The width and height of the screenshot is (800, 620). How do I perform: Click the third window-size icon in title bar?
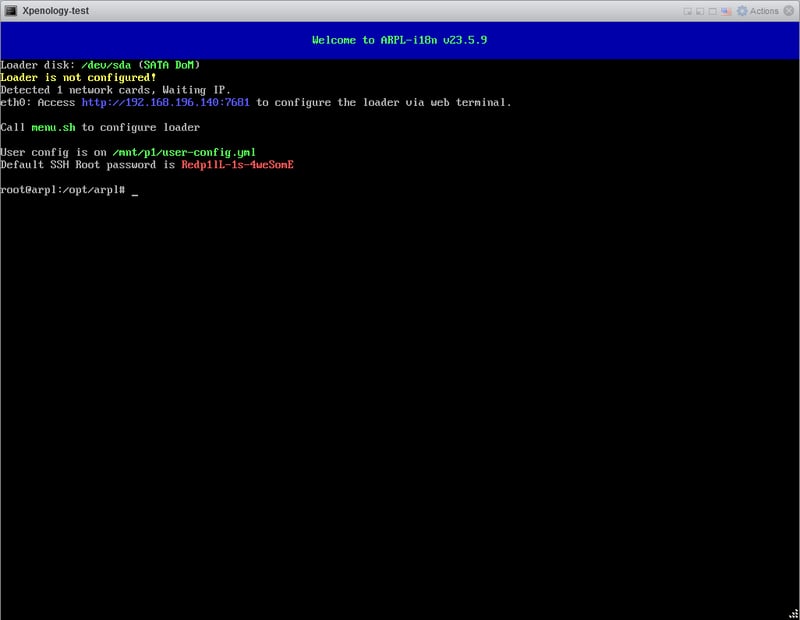coord(714,11)
